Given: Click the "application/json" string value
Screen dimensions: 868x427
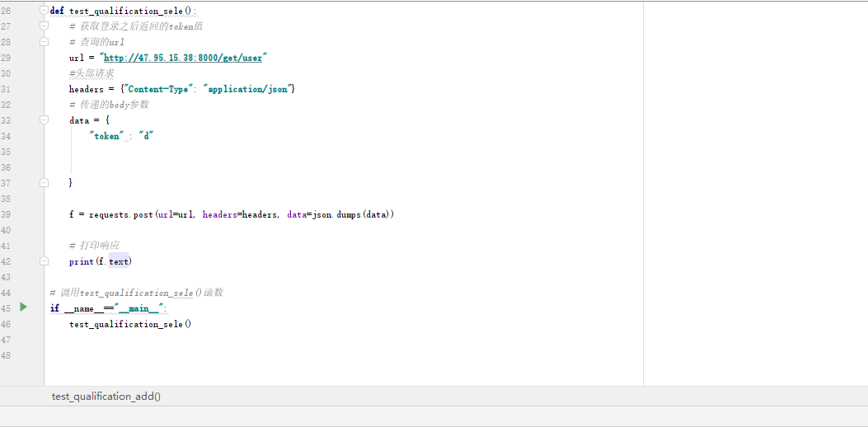Looking at the screenshot, I should click(249, 89).
